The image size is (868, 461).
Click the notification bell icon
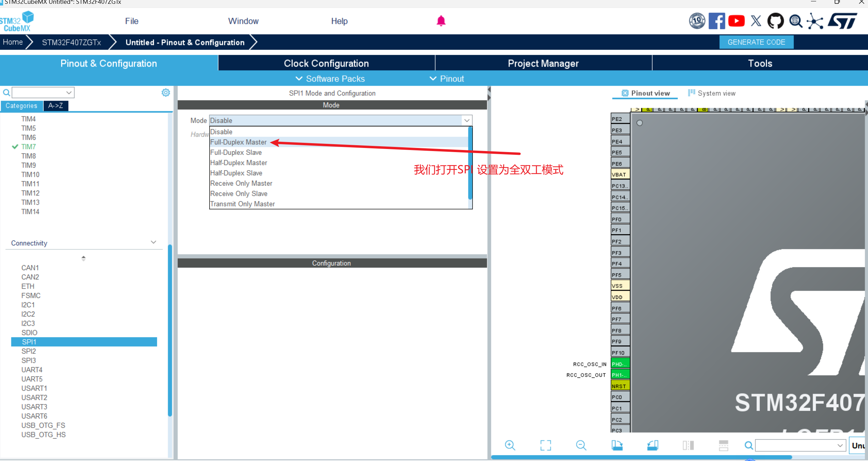click(441, 21)
